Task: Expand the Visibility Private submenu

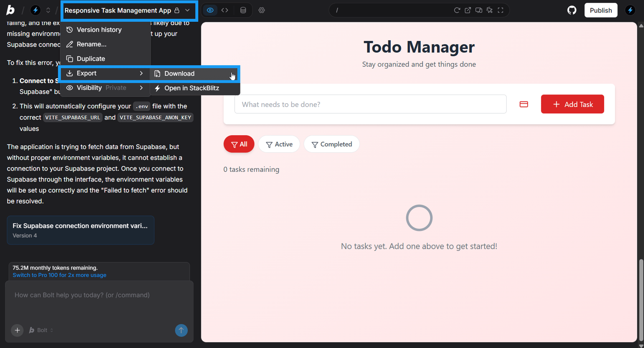Action: pyautogui.click(x=105, y=88)
